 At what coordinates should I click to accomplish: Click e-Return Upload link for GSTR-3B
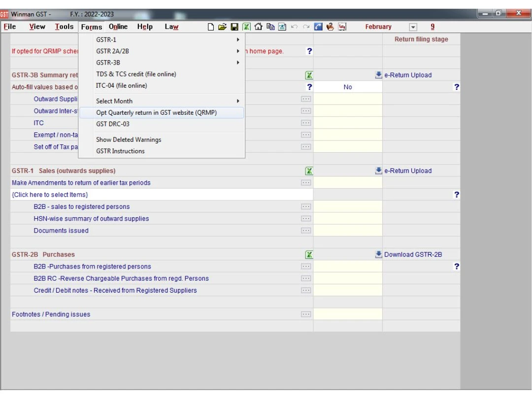407,75
